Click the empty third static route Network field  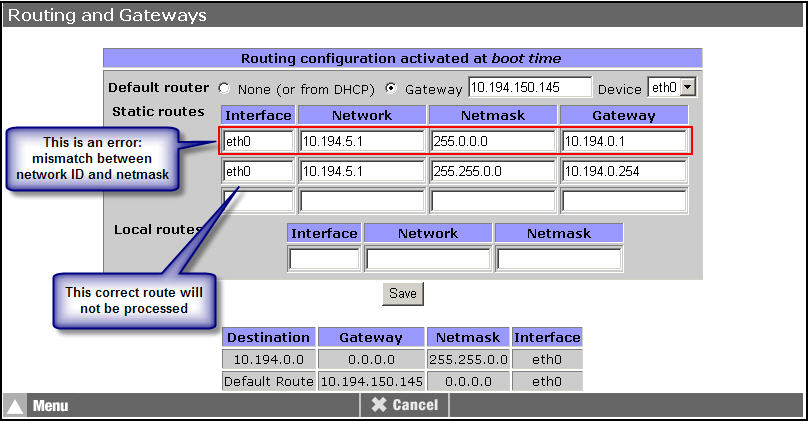362,201
